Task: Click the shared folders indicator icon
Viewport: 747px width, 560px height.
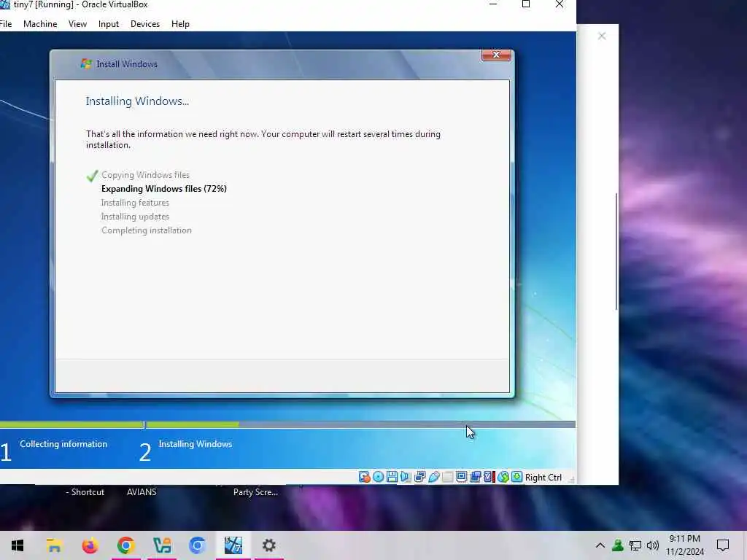Action: pyautogui.click(x=447, y=477)
